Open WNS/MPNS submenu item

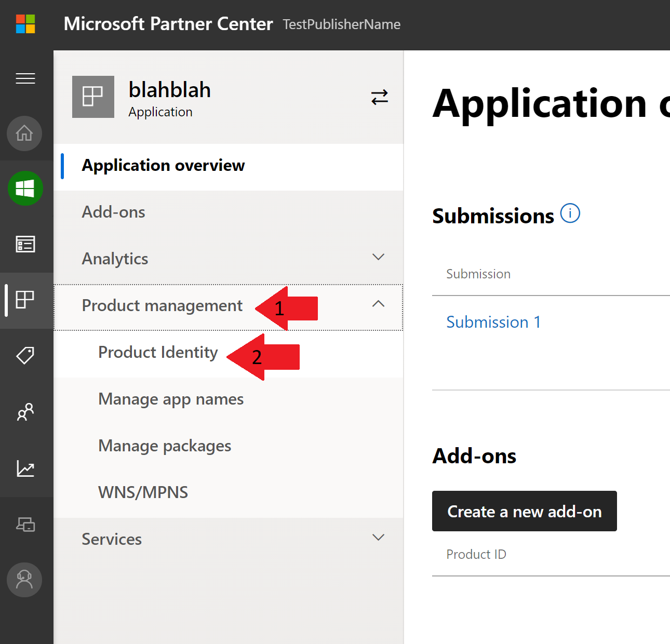229,493
